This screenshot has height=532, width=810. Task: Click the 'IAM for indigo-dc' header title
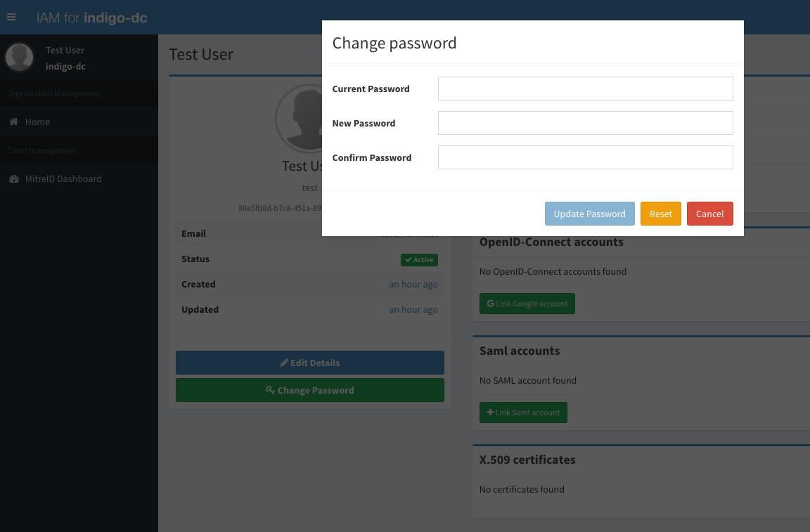[91, 17]
